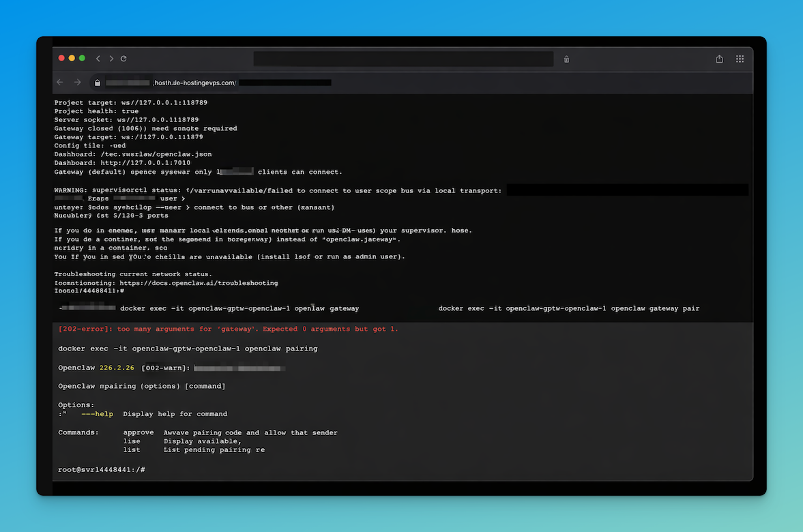Click the padlock icon in the address bar

pyautogui.click(x=97, y=82)
